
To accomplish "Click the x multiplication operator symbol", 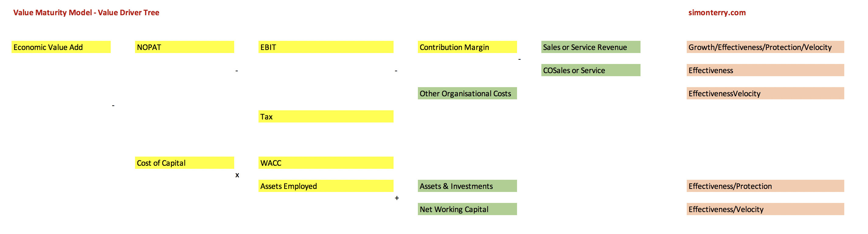I will coord(237,175).
